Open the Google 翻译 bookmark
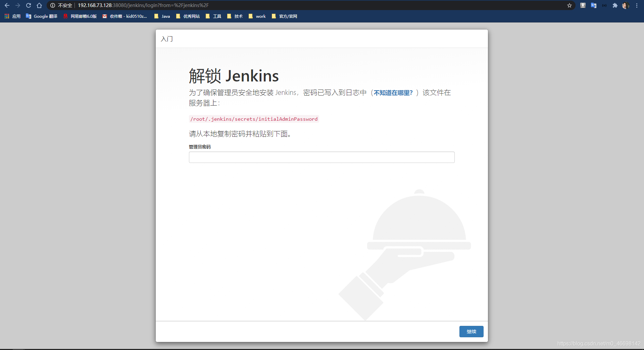Image resolution: width=644 pixels, height=350 pixels. 42,16
